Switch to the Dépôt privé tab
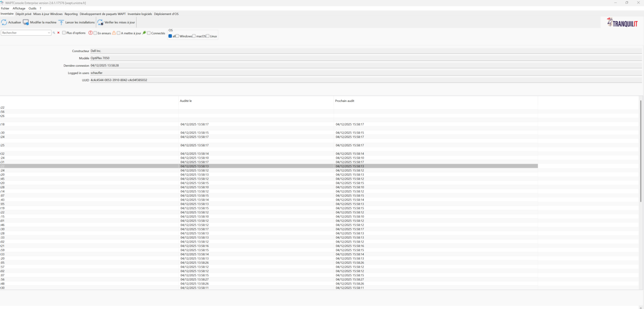Image resolution: width=644 pixels, height=309 pixels. point(24,14)
